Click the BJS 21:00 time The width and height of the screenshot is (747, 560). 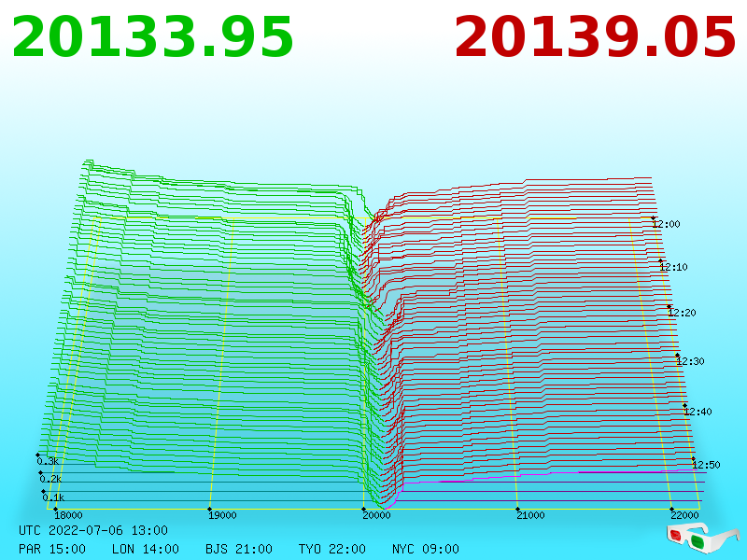(239, 549)
